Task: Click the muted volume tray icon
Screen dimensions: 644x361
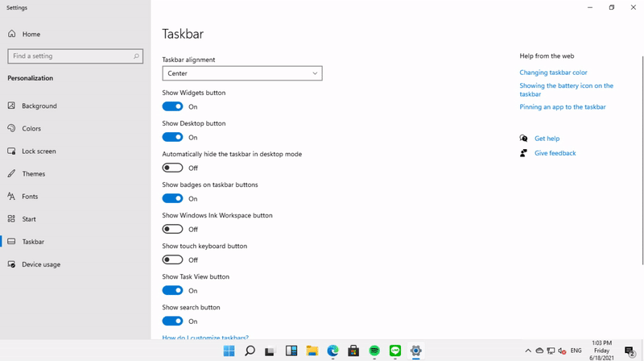Action: click(562, 351)
